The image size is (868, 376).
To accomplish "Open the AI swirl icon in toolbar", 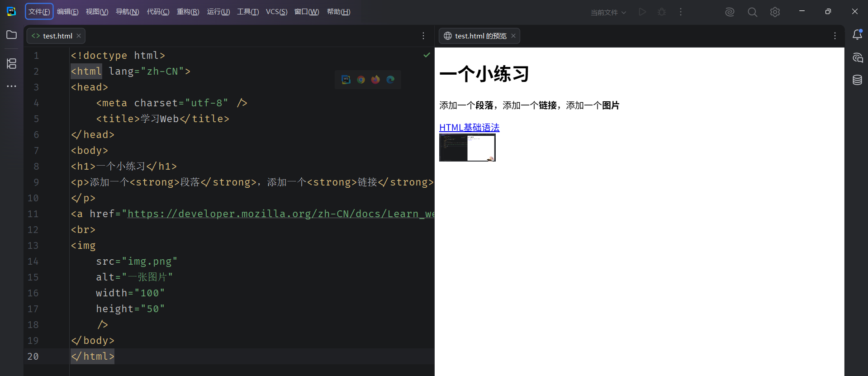I will (x=730, y=12).
